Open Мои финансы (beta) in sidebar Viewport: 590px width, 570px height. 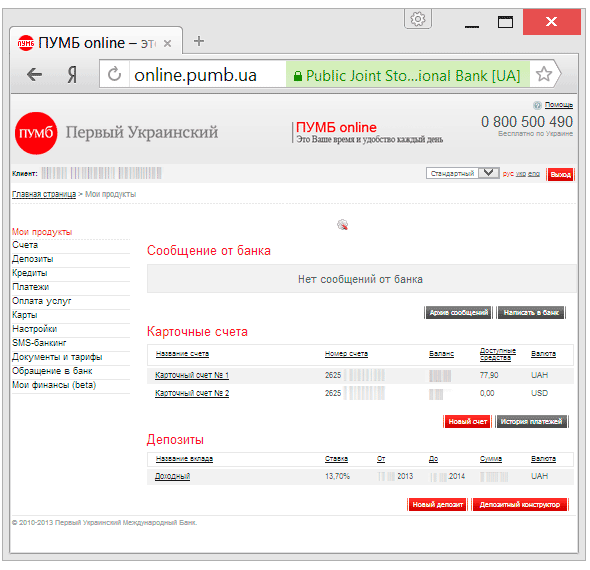(x=54, y=385)
